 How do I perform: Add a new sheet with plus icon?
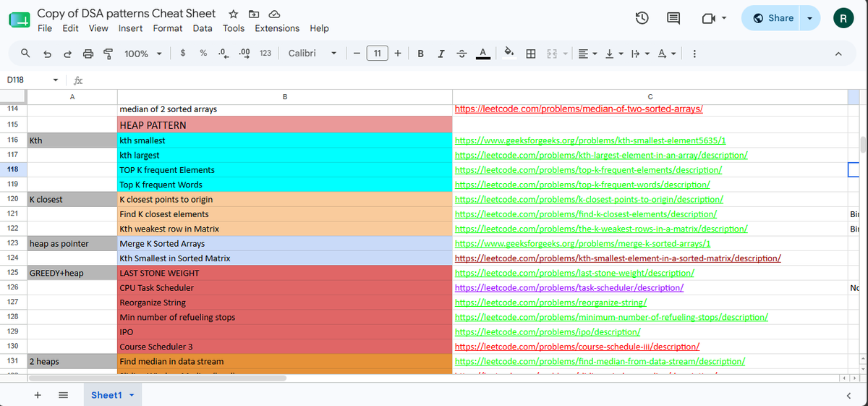38,395
